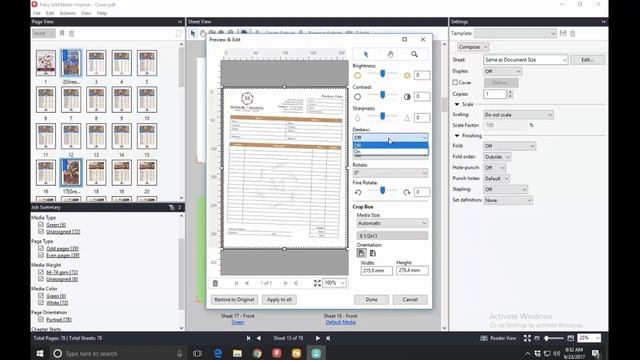The height and width of the screenshot is (360, 640).
Task: Click the Brightness slider handle
Action: pyautogui.click(x=382, y=73)
